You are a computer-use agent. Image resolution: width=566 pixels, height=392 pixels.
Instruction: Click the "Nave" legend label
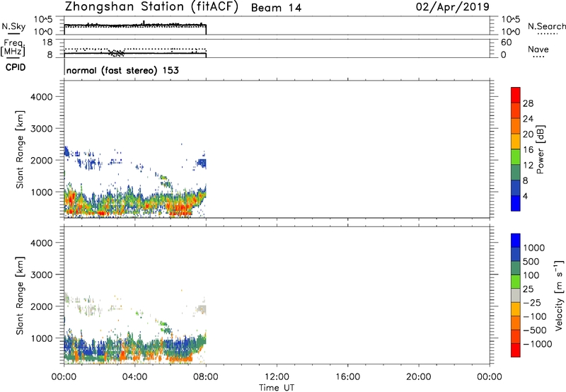[x=538, y=49]
